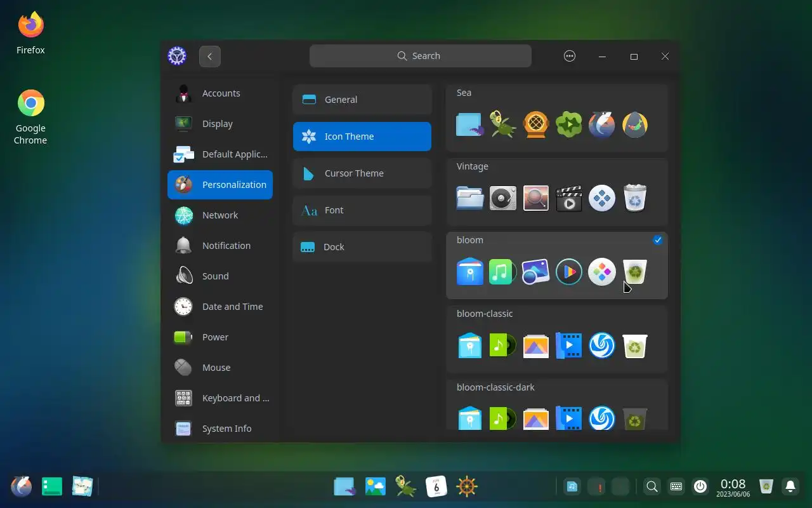
Task: Open the notification bell in the dock
Action: pos(790,487)
